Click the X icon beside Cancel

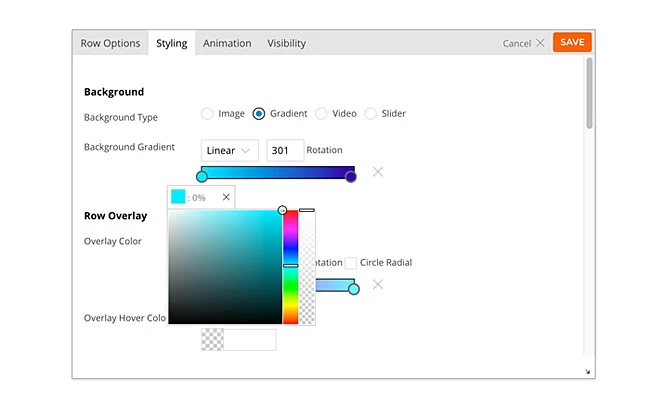click(540, 43)
